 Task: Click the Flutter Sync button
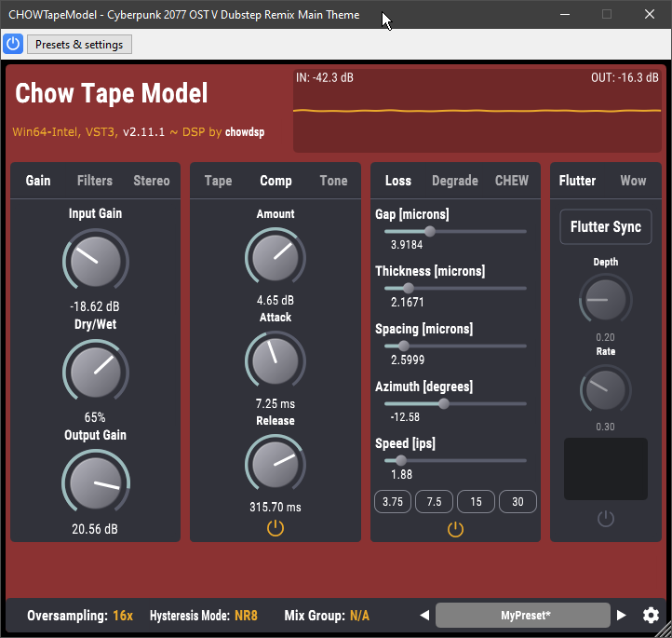point(606,227)
